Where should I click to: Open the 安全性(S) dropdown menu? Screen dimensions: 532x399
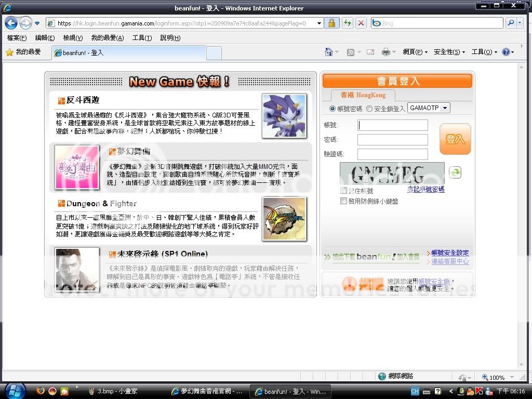coord(449,52)
